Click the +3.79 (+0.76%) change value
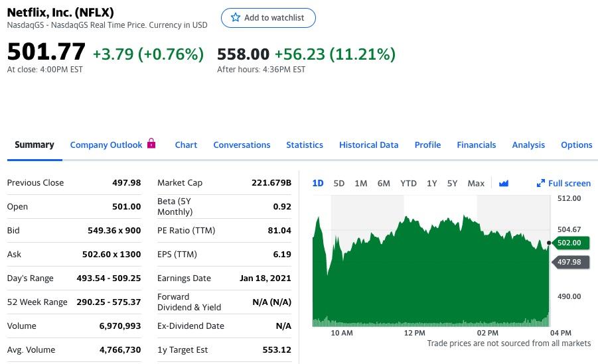 pyautogui.click(x=149, y=54)
